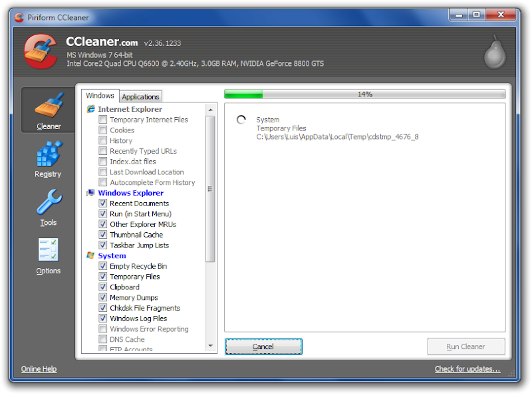This screenshot has width=532, height=395.
Task: Open the Options checklist icon
Action: [49, 250]
